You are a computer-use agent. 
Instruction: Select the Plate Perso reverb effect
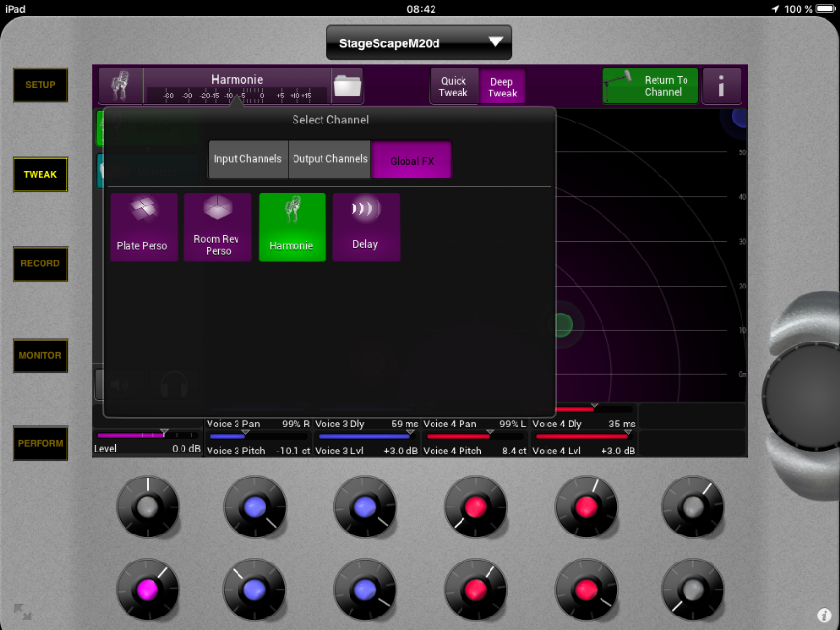[143, 227]
